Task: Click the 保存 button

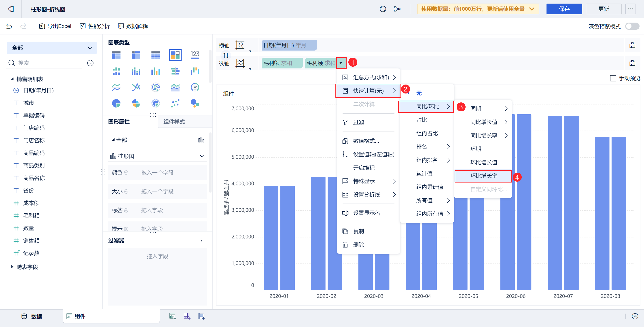Action: click(x=564, y=9)
